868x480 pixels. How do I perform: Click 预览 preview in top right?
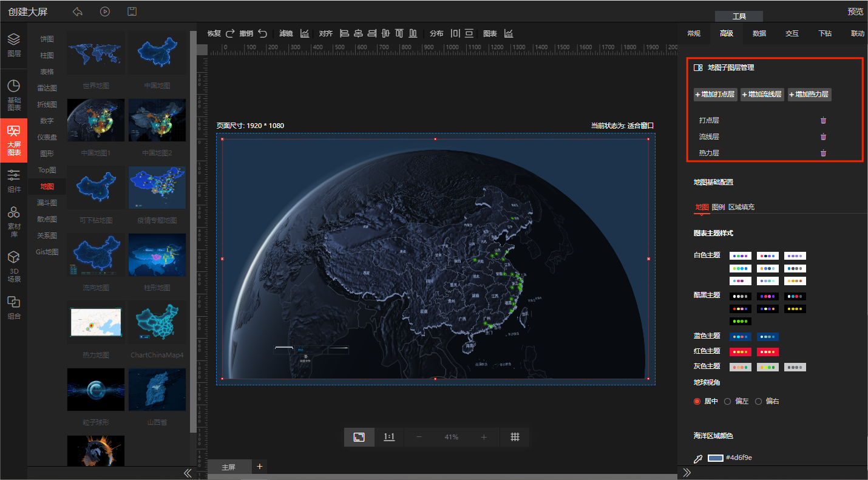point(855,12)
